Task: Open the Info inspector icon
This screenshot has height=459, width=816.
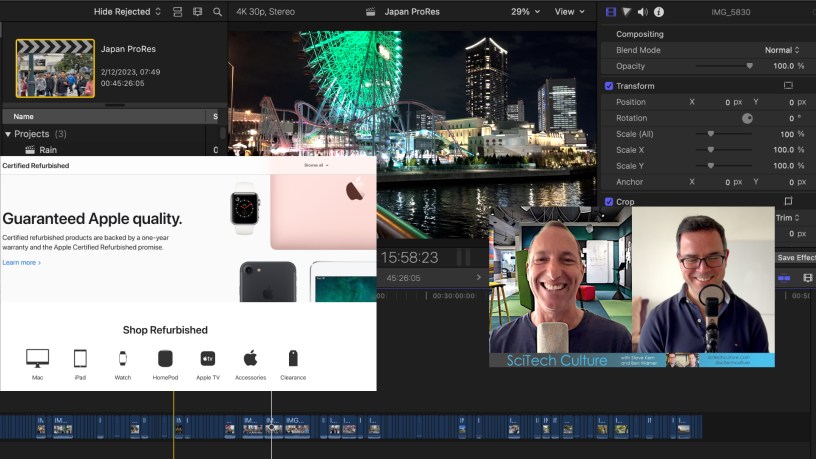Action: (658, 12)
